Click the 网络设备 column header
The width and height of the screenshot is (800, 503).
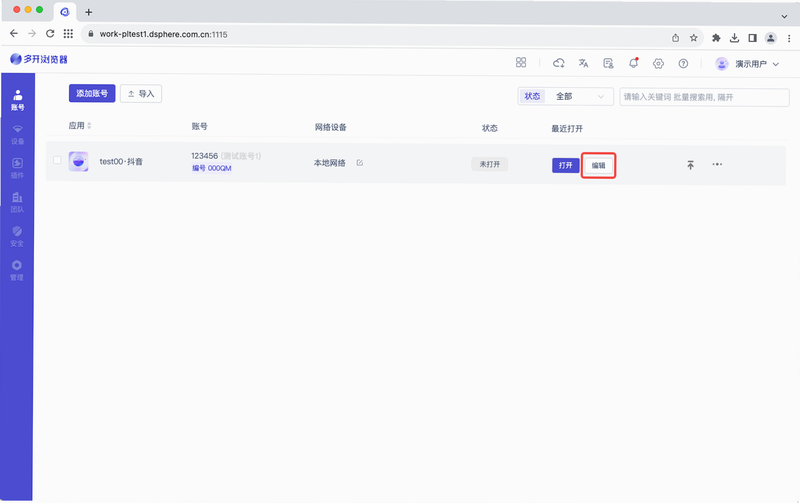(x=331, y=127)
